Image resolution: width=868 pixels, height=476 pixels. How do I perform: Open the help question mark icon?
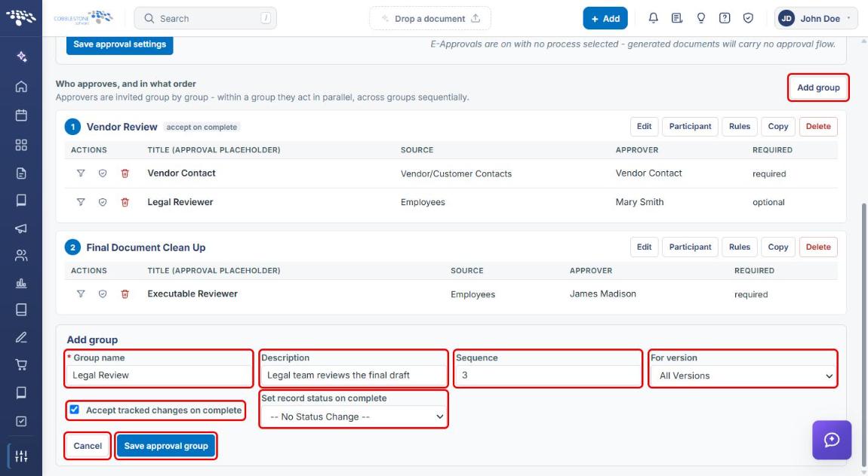tap(724, 18)
